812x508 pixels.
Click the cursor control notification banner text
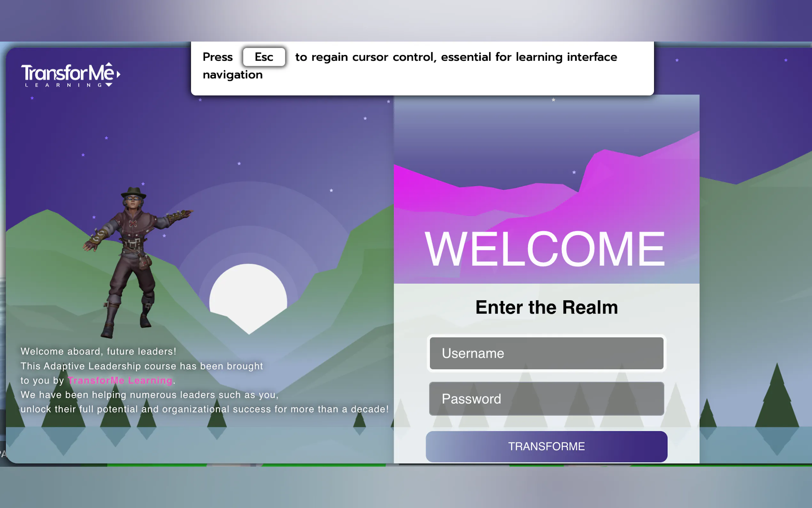click(x=456, y=57)
